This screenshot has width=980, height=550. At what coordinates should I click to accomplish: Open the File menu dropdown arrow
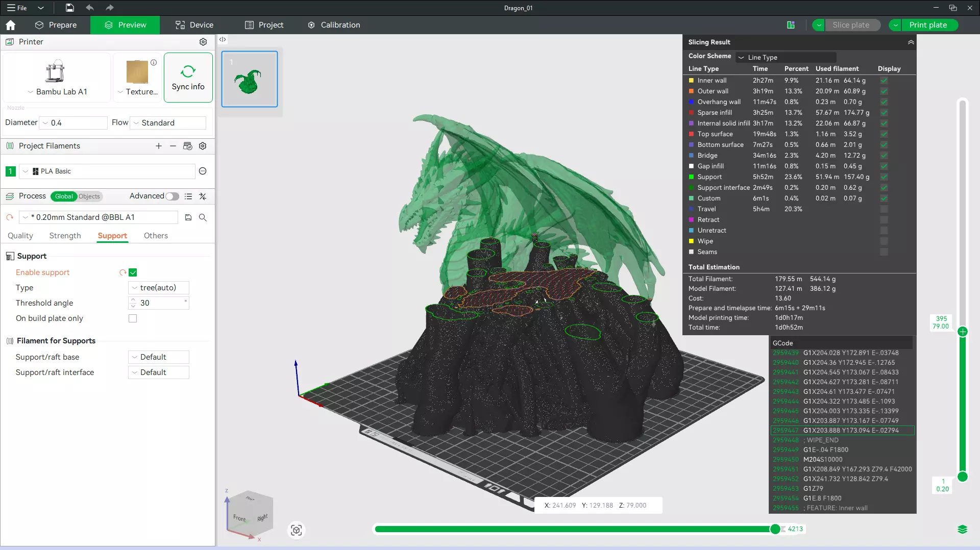coord(41,8)
